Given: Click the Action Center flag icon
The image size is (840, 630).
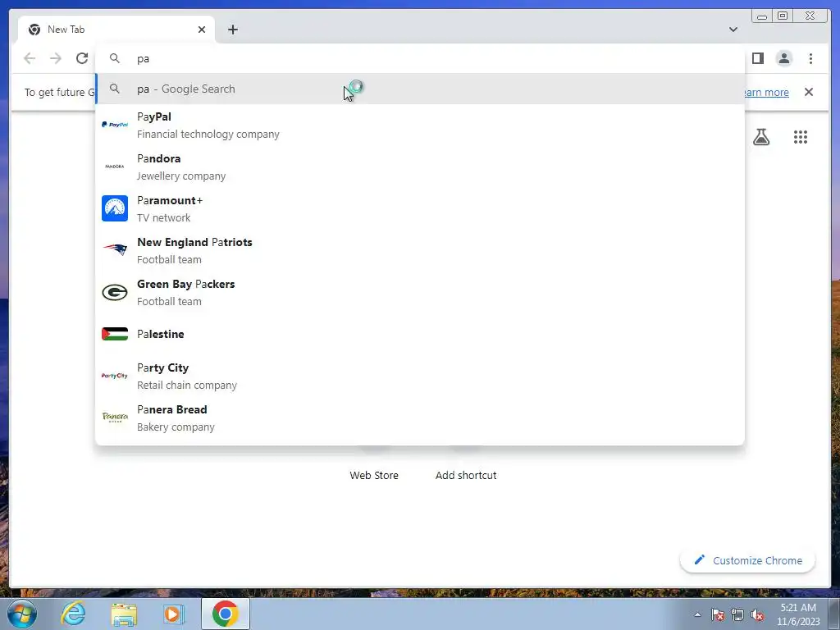Looking at the screenshot, I should [x=718, y=614].
